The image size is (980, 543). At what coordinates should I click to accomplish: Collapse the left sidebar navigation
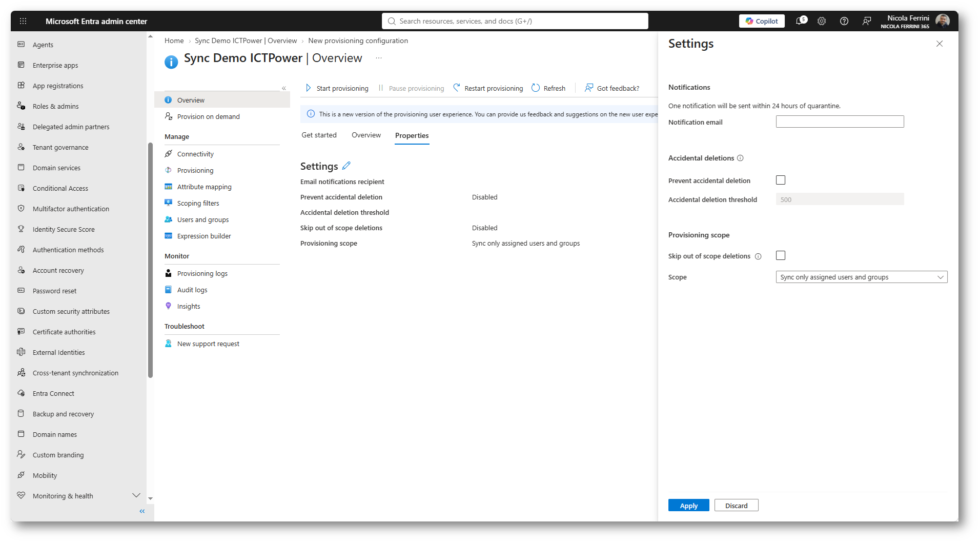[x=142, y=511]
